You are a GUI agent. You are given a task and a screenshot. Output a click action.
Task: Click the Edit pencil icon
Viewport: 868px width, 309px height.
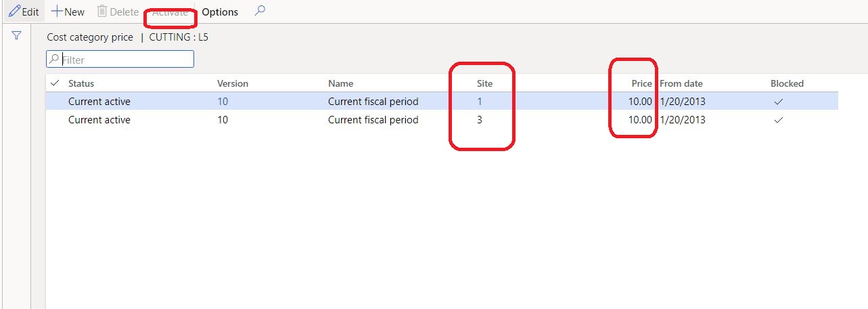pyautogui.click(x=14, y=12)
